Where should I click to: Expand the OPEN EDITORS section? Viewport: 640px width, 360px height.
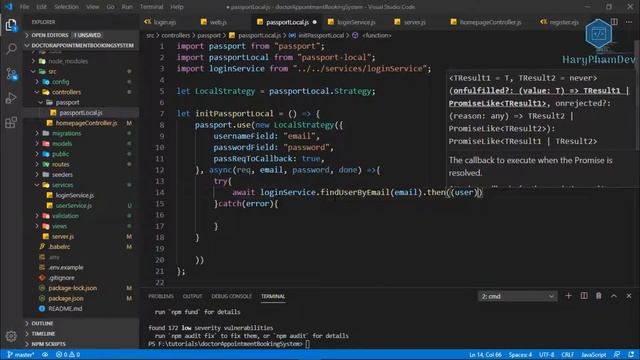tap(81, 35)
